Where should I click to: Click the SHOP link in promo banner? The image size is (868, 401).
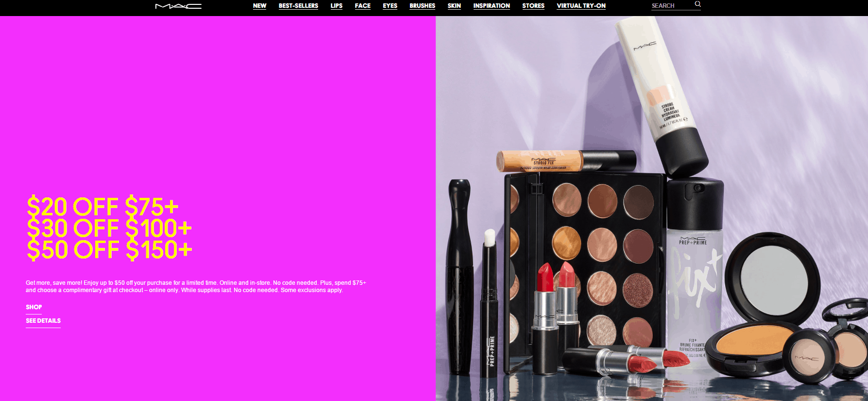34,307
